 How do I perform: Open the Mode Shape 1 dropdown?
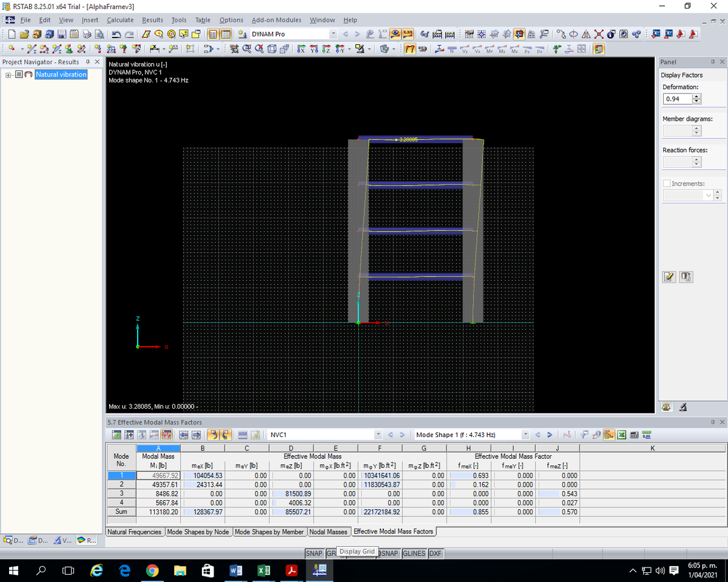(x=525, y=435)
